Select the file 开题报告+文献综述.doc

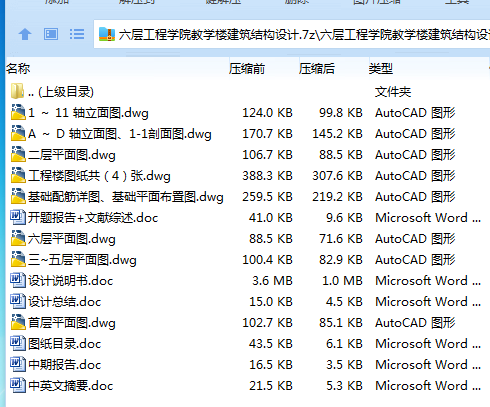[93, 218]
